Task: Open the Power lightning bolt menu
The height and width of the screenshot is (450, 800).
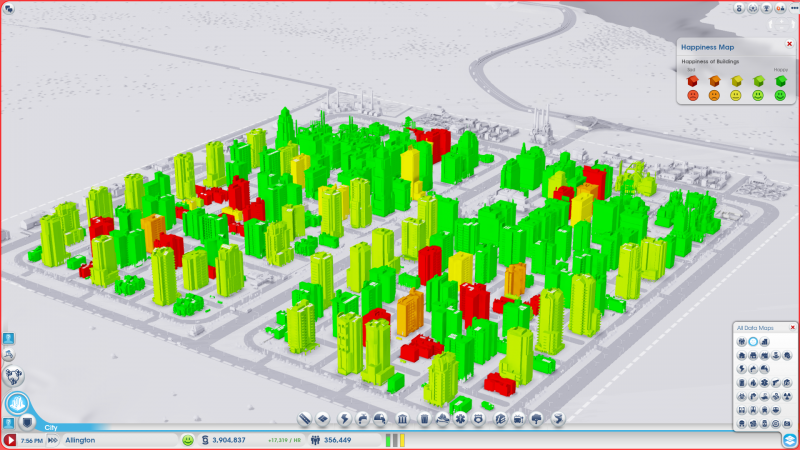Action: point(344,419)
